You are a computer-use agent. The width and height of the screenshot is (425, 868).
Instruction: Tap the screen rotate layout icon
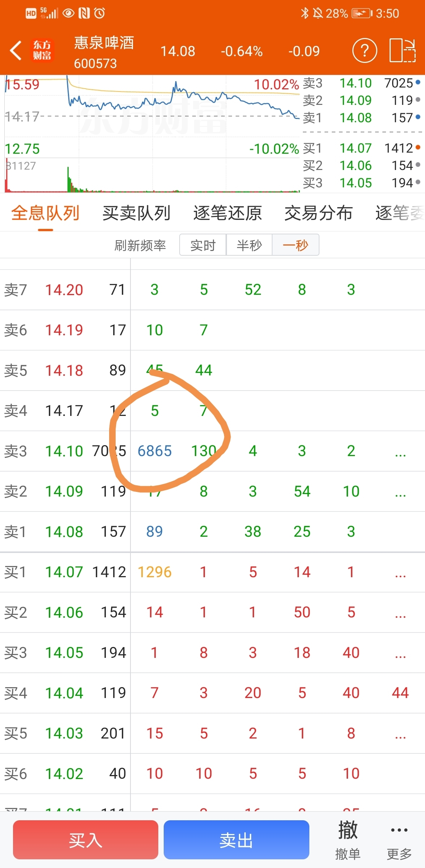click(403, 50)
